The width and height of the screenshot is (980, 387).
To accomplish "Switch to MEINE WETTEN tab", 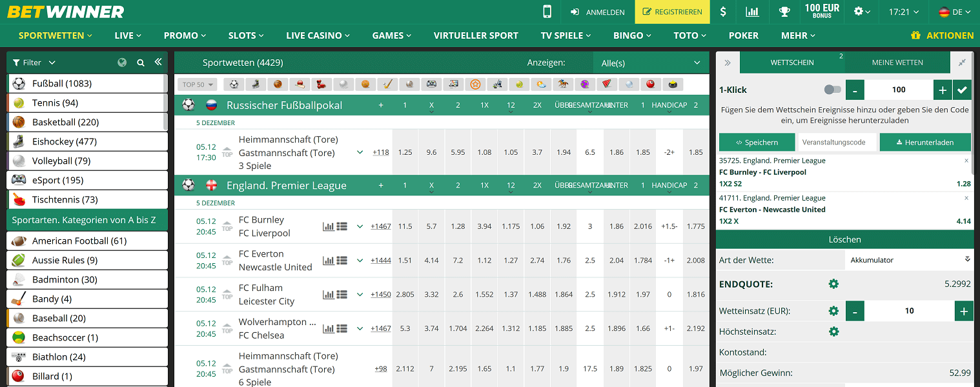I will pos(897,63).
